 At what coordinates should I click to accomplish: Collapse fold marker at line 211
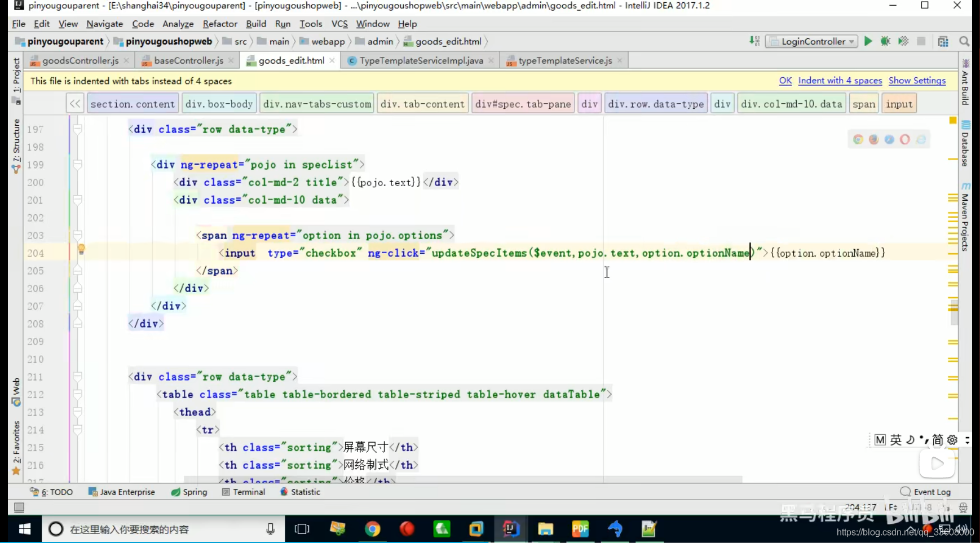pos(78,377)
